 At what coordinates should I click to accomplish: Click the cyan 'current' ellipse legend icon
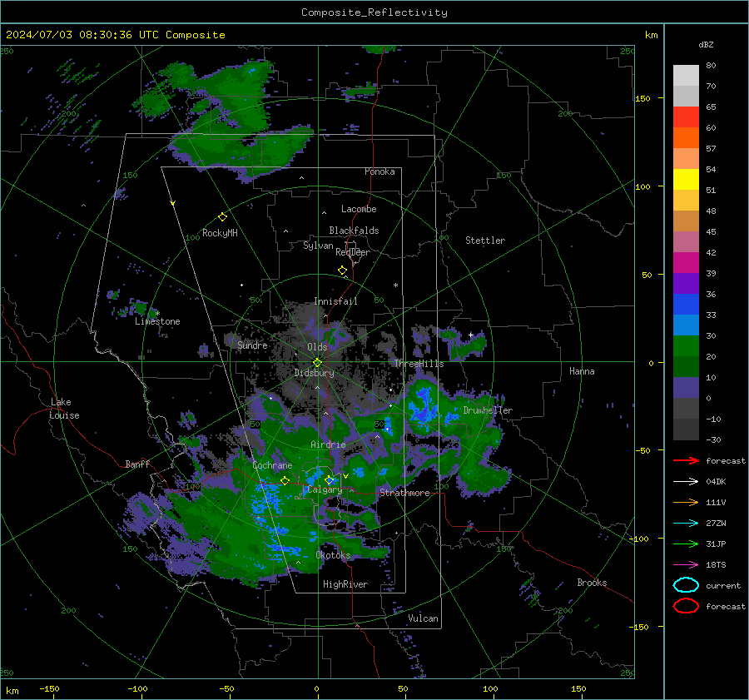(x=686, y=585)
